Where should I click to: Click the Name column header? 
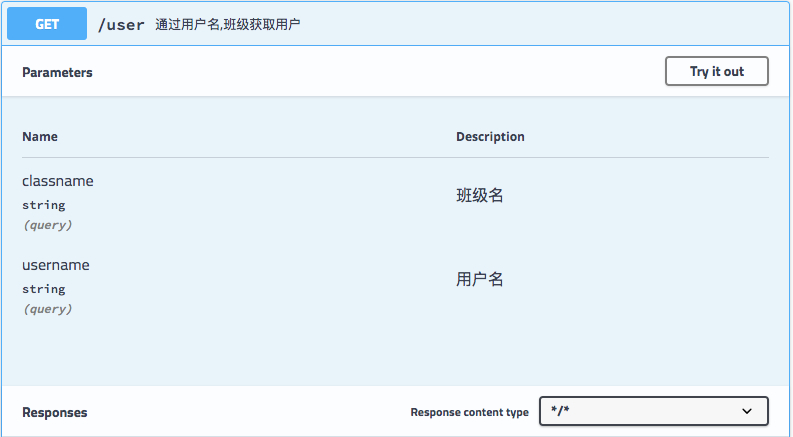[40, 136]
